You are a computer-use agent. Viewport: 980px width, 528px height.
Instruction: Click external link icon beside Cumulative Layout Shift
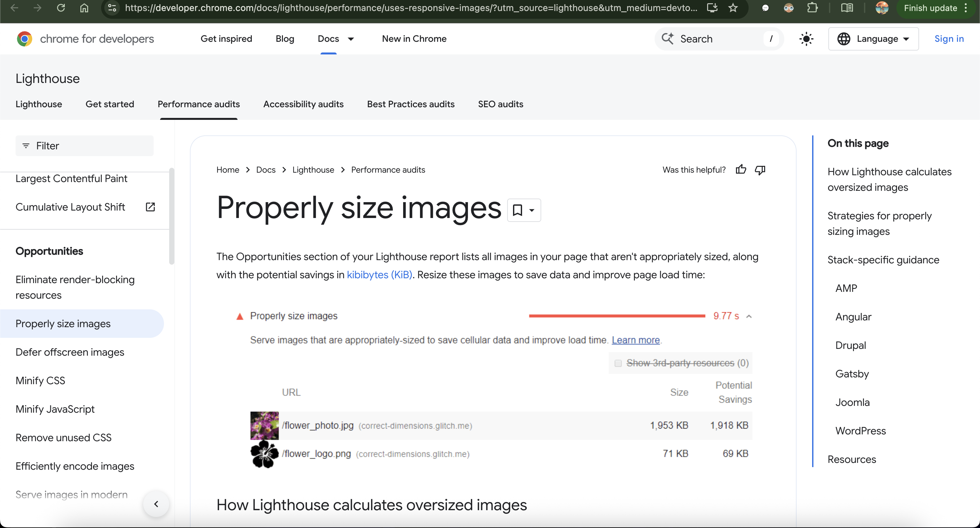tap(150, 207)
